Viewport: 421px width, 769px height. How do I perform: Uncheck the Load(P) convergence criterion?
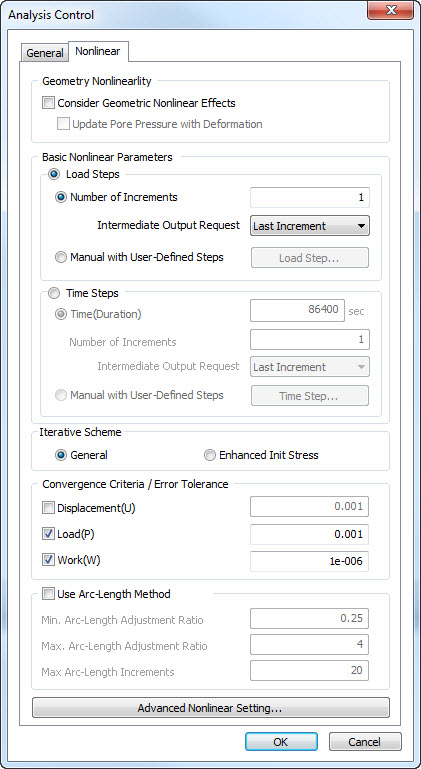(x=48, y=535)
